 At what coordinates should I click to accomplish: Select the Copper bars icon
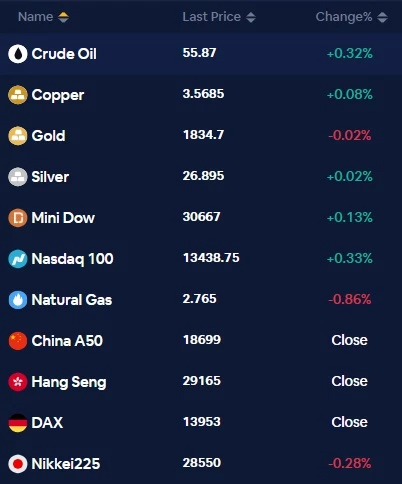coord(18,95)
